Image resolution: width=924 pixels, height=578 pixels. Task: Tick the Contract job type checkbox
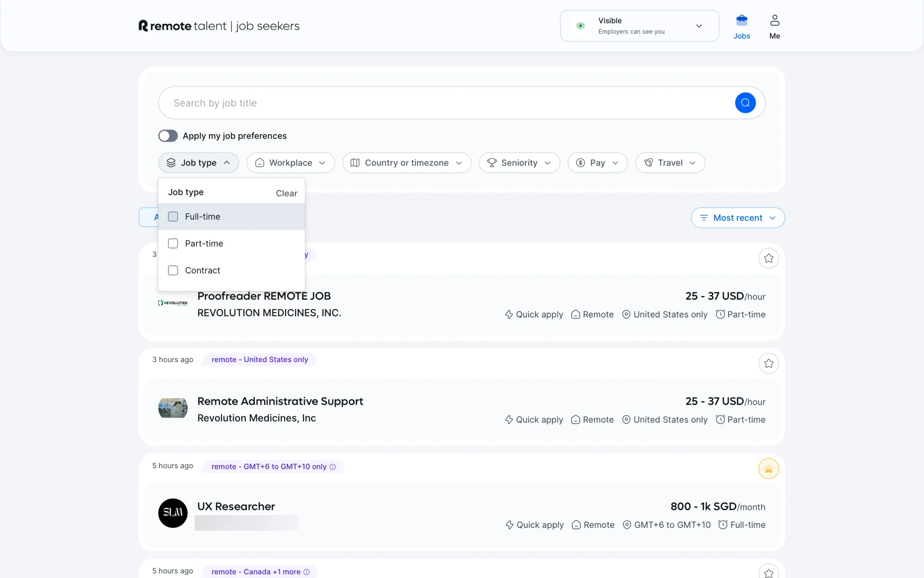point(173,271)
